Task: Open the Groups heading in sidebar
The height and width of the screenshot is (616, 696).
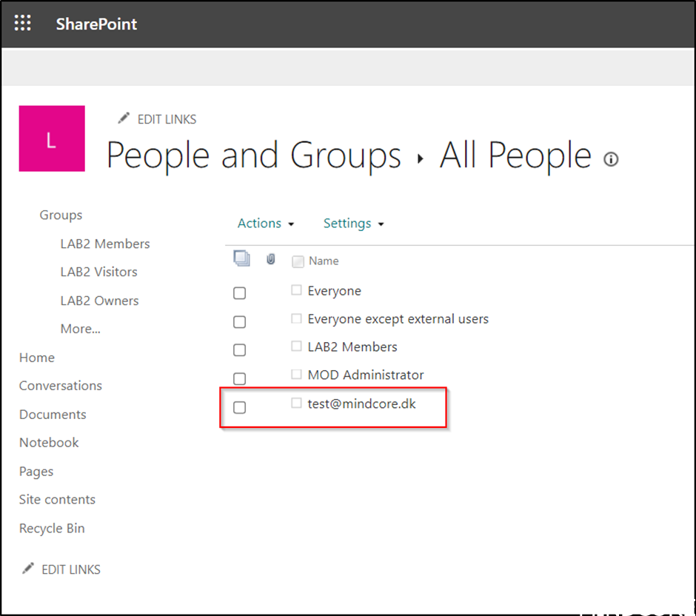Action: 61,215
